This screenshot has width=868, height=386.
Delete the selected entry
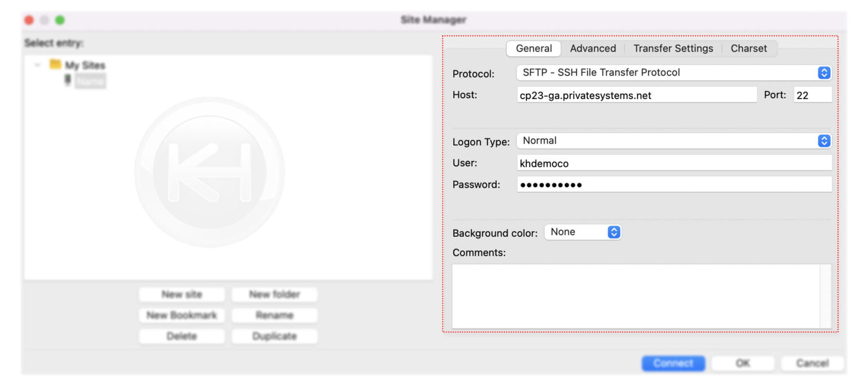(181, 336)
